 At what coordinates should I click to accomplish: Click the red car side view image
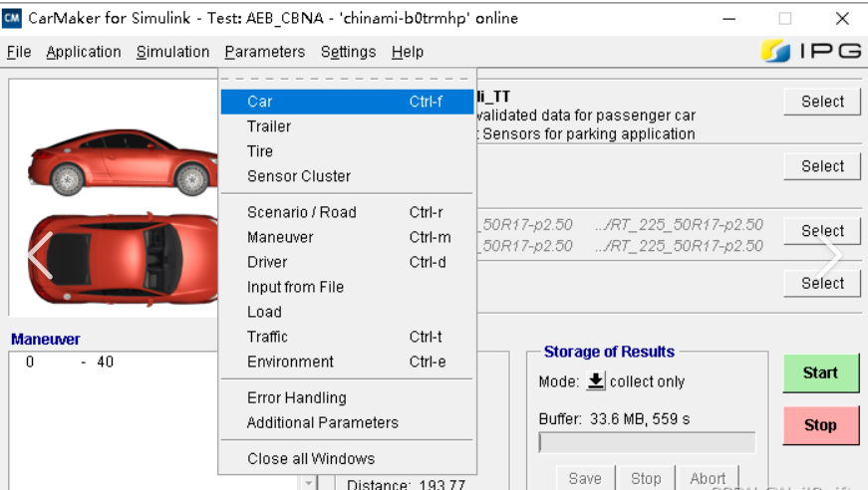pyautogui.click(x=124, y=162)
